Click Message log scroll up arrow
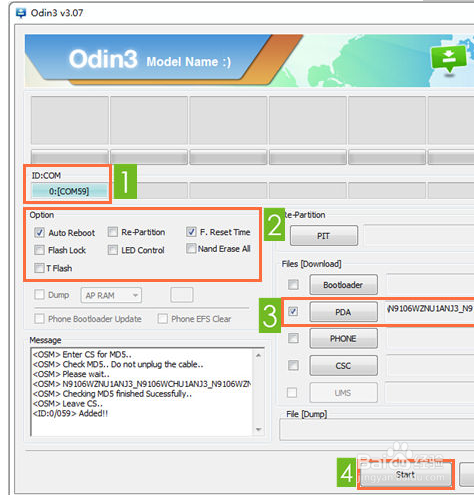This screenshot has height=495, width=474. 258,356
